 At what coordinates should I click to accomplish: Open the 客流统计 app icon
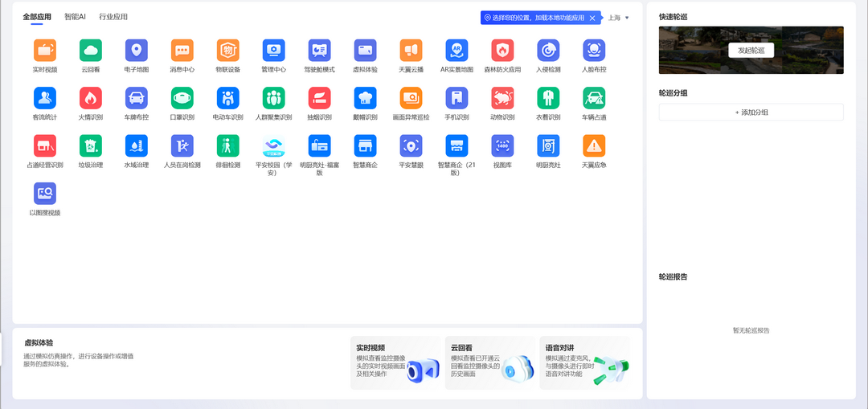45,98
